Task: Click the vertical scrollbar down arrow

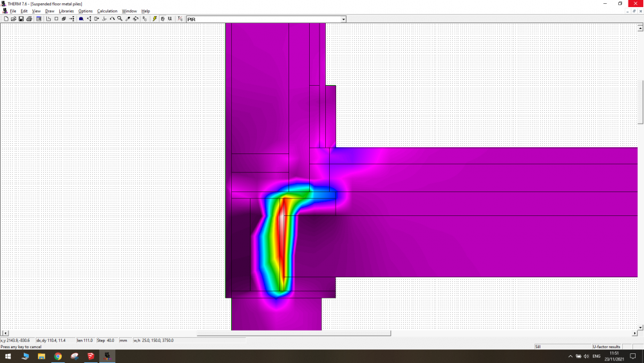Action: point(640,328)
